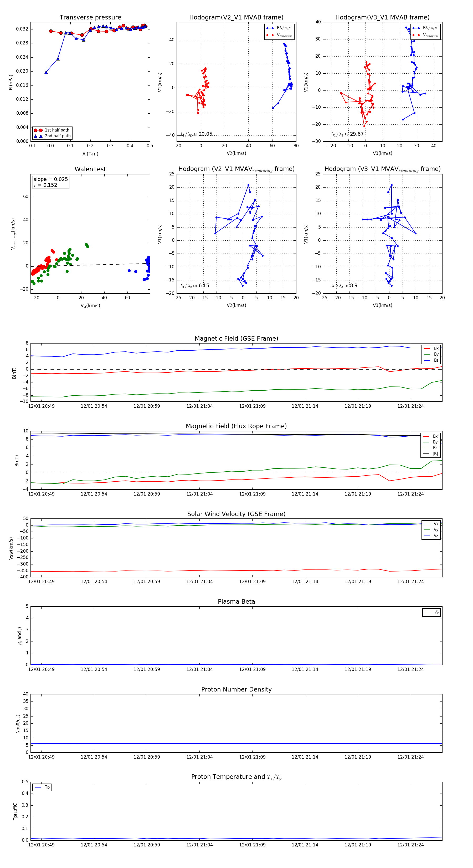Click the λ1/λ2 ≈ 6.15 annotation
Image resolution: width=473 pixels, height=868 pixels.
pyautogui.click(x=194, y=286)
